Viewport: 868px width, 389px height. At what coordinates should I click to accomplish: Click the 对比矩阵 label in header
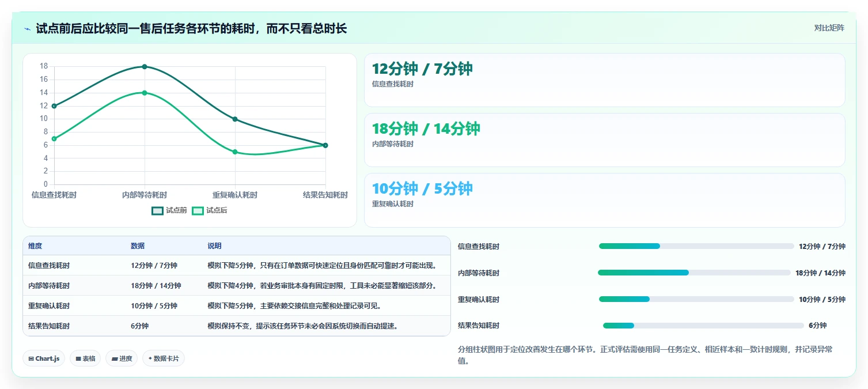(829, 28)
